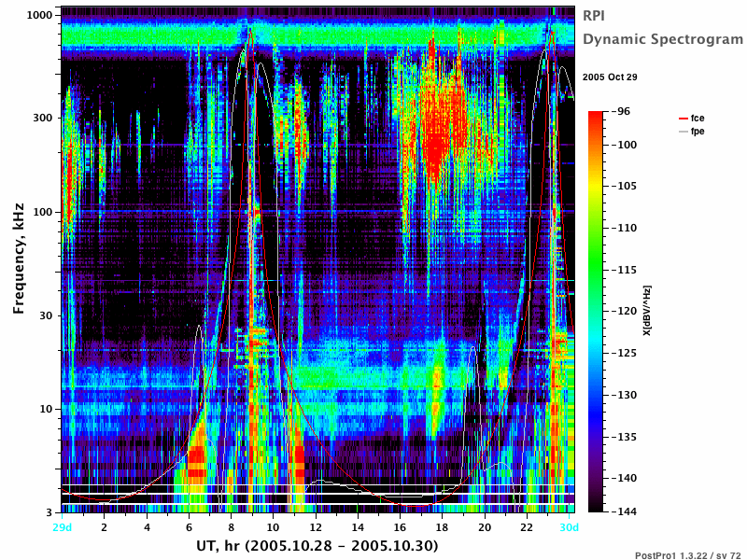747x560 pixels.
Task: Pick the -130 blue colorbar level
Action: coord(624,395)
